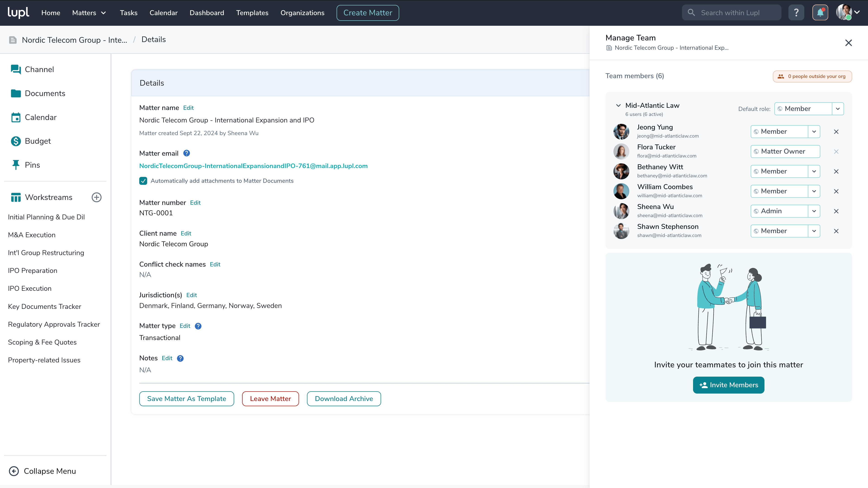Edit the Matter number
This screenshot has width=868, height=488.
(195, 203)
